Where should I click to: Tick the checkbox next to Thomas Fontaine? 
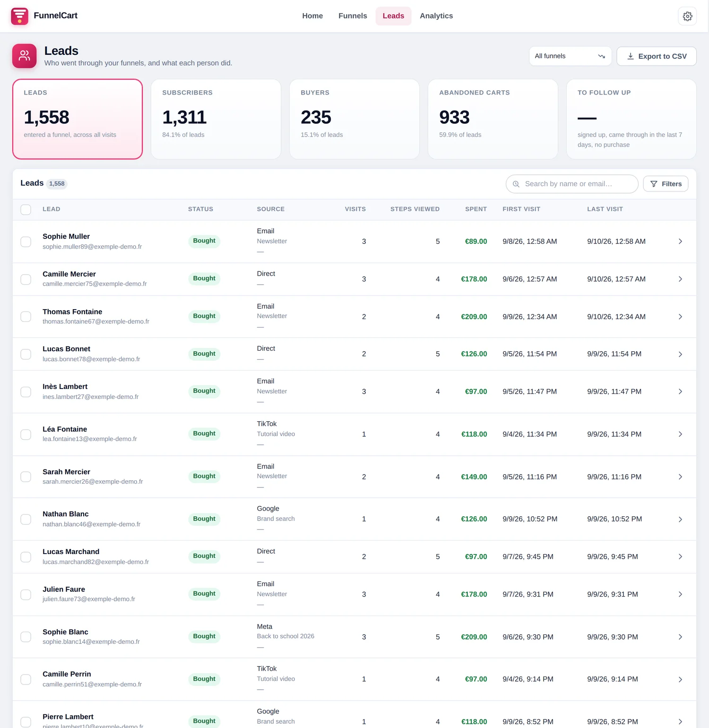[26, 317]
